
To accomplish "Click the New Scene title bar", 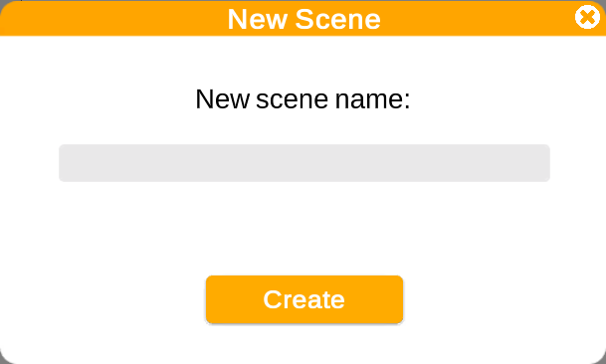I will point(303,18).
